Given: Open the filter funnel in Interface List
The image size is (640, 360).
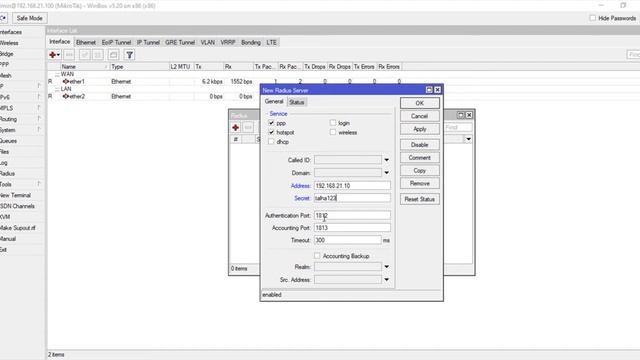Looking at the screenshot, I should (x=129, y=55).
